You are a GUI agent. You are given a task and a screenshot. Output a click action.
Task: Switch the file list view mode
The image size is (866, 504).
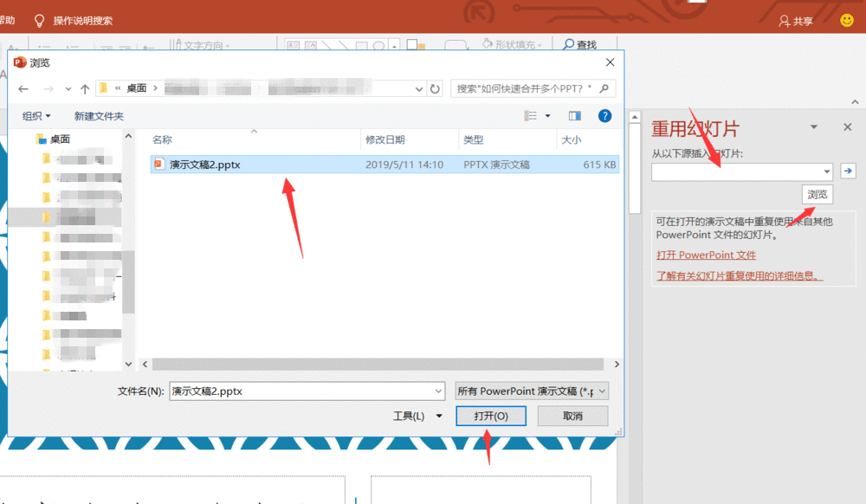[530, 115]
